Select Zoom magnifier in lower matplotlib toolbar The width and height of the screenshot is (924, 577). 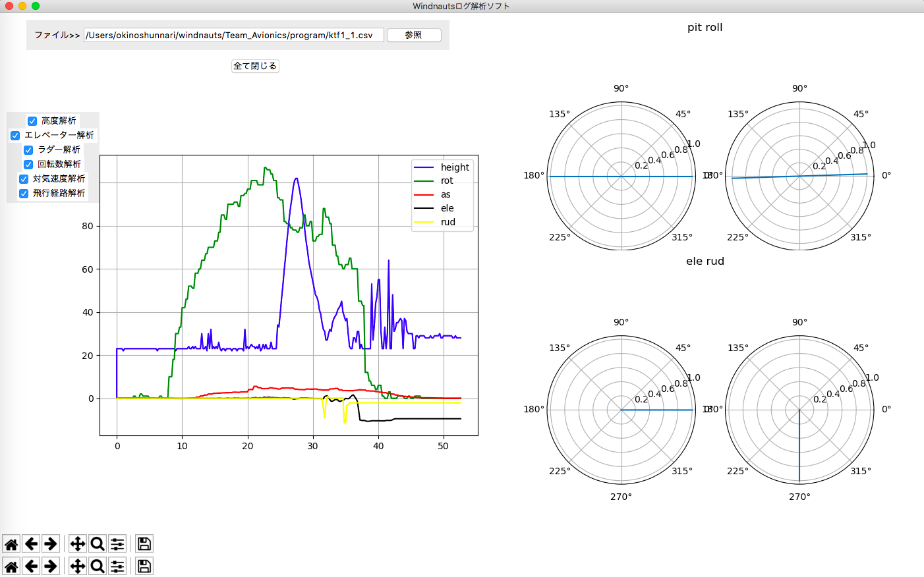[98, 566]
